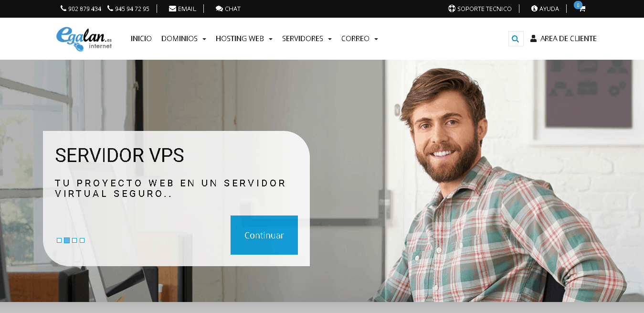The width and height of the screenshot is (644, 313).
Task: Click the envelope icon beside EMAIL
Action: click(x=172, y=9)
